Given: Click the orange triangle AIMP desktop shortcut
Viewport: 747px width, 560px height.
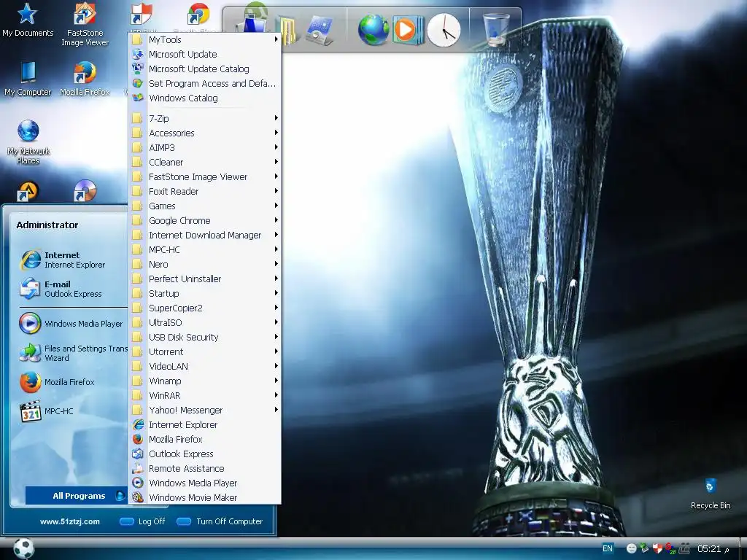Looking at the screenshot, I should point(28,192).
